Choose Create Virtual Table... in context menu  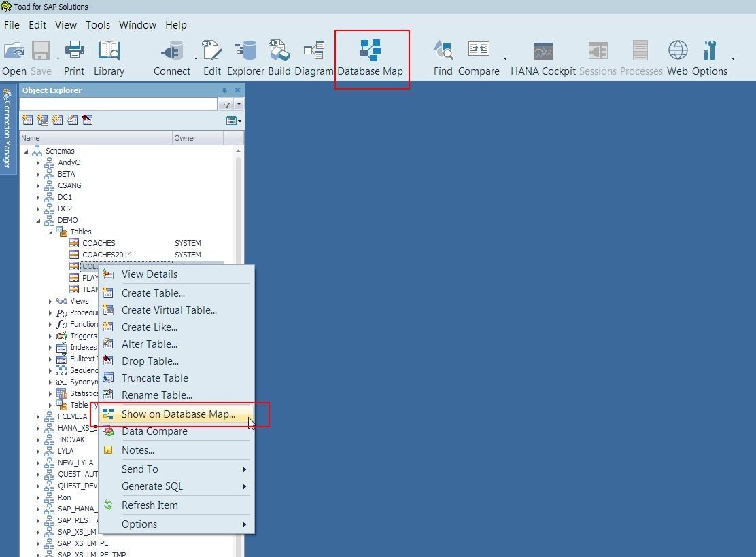coord(177,310)
